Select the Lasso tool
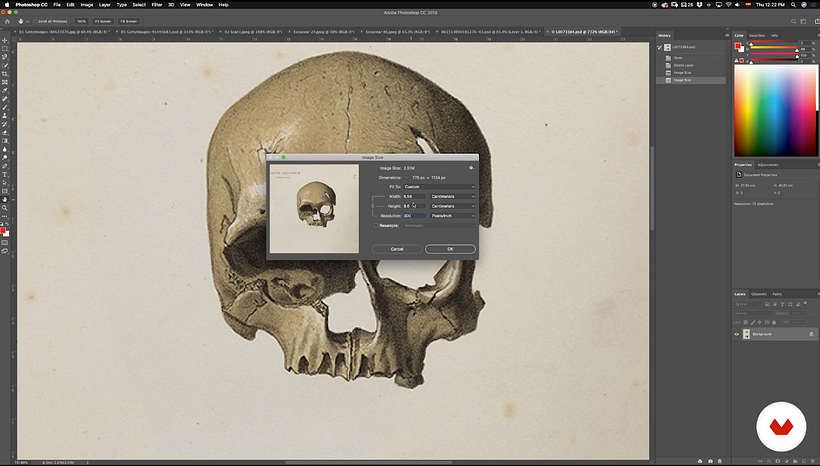The image size is (820, 466). coord(5,56)
